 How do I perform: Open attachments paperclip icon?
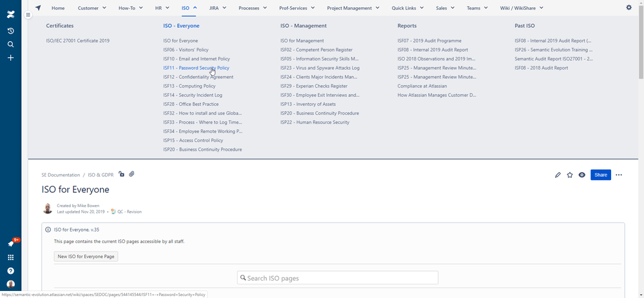132,174
